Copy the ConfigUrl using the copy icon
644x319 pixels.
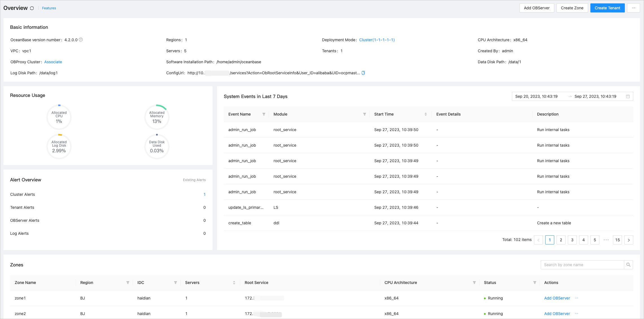[363, 73]
